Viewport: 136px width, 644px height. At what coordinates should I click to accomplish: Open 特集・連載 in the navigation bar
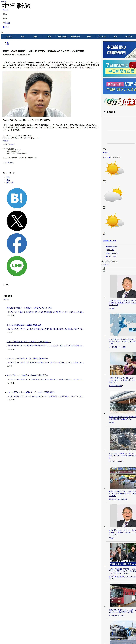62,36
